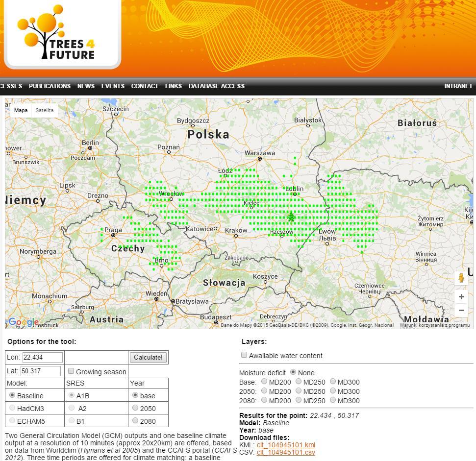Open the News menu item
The height and width of the screenshot is (461, 476).
coord(86,86)
